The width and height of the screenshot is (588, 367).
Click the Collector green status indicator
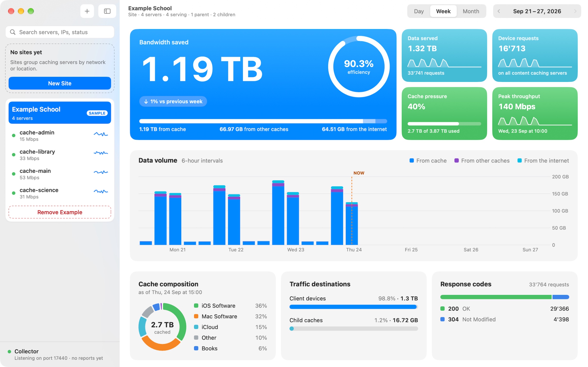click(9, 351)
